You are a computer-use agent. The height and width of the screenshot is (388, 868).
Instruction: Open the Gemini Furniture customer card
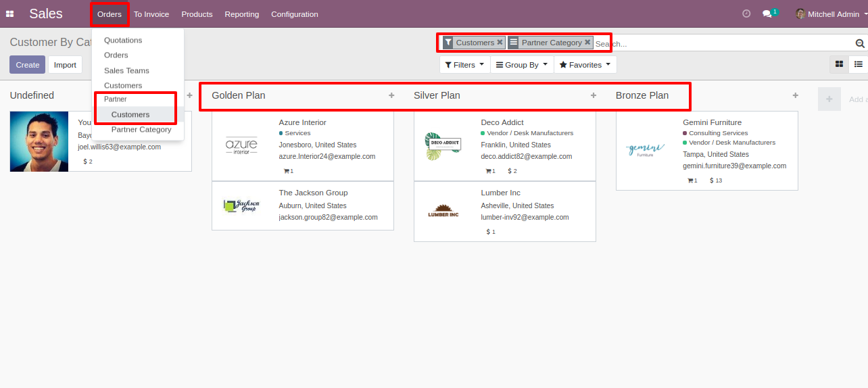(707, 151)
